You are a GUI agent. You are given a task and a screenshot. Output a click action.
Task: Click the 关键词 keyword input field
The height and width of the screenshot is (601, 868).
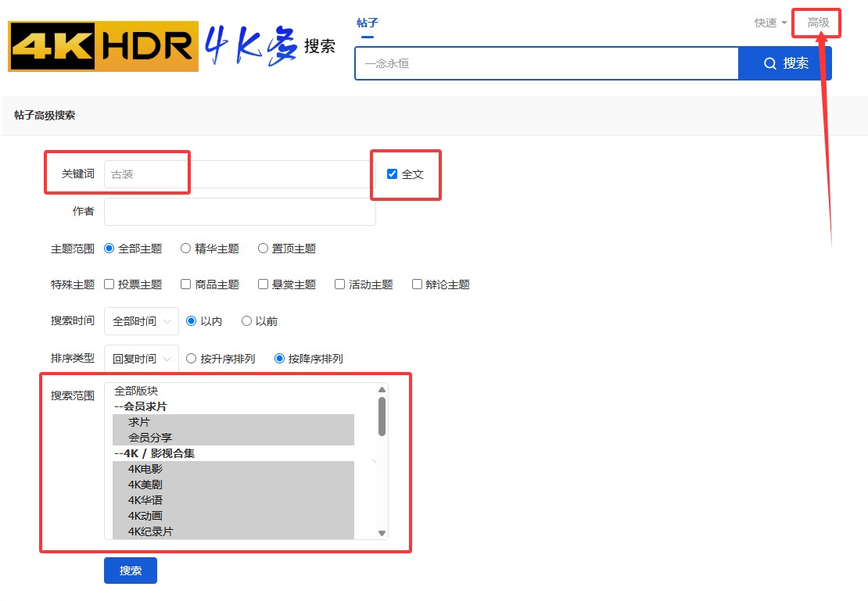point(239,174)
